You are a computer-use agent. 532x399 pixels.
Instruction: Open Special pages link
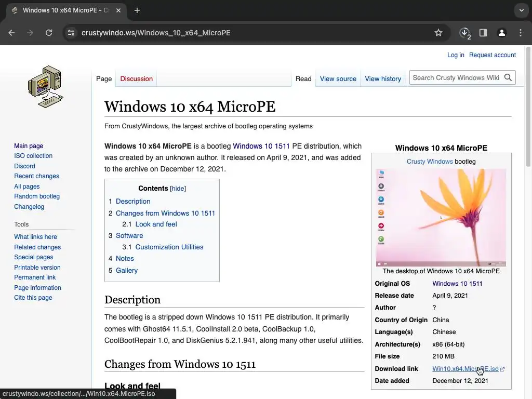pyautogui.click(x=34, y=257)
